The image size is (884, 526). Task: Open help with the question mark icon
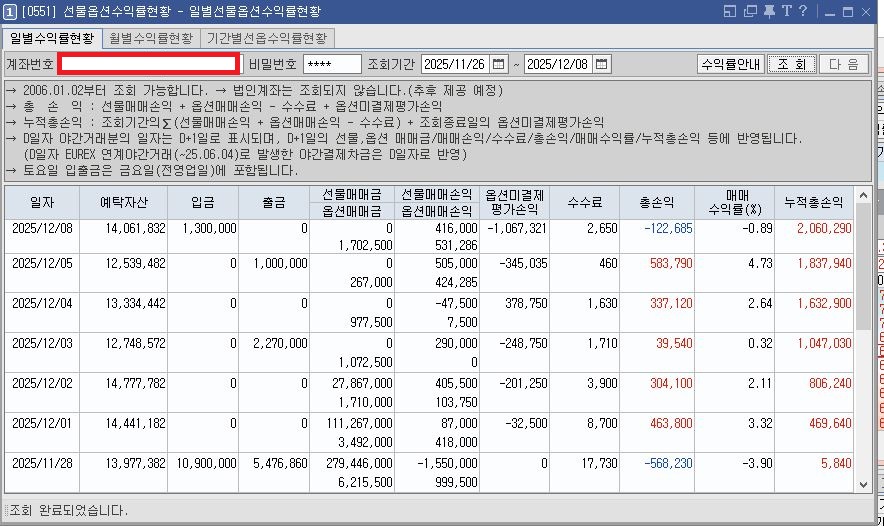click(x=803, y=11)
